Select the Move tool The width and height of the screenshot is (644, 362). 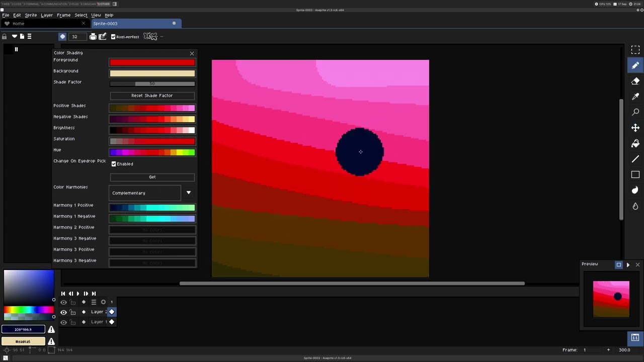635,128
